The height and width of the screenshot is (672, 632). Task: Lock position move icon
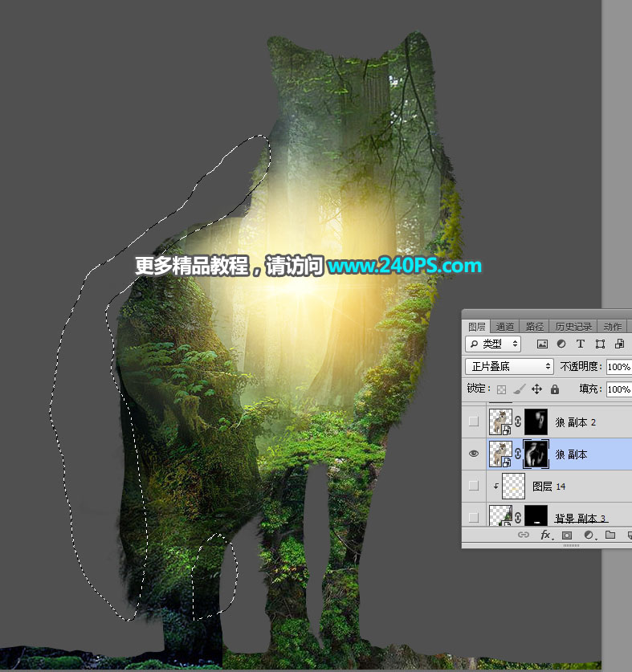[x=536, y=389]
